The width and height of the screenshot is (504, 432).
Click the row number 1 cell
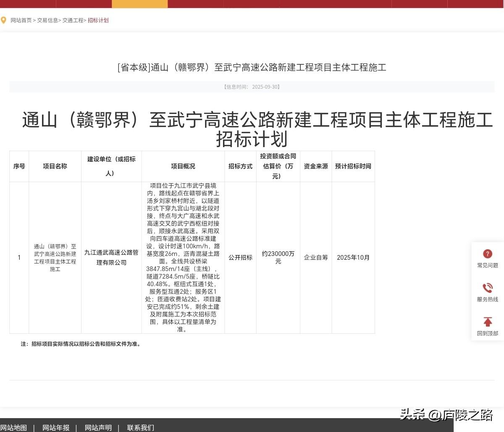coord(19,258)
